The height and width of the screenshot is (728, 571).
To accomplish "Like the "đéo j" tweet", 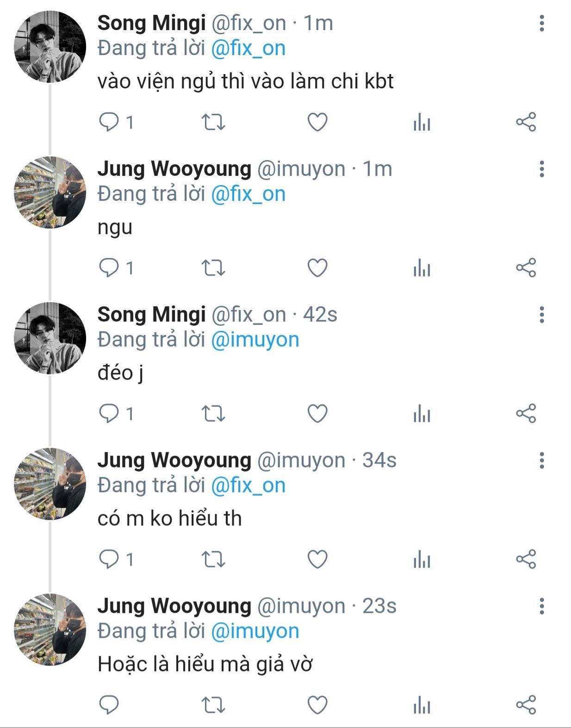I will coord(317,414).
